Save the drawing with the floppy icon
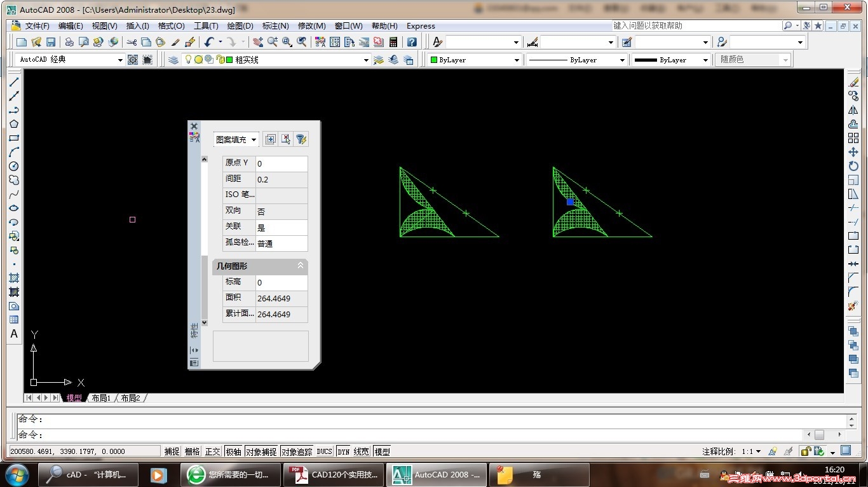868x487 pixels. 51,42
